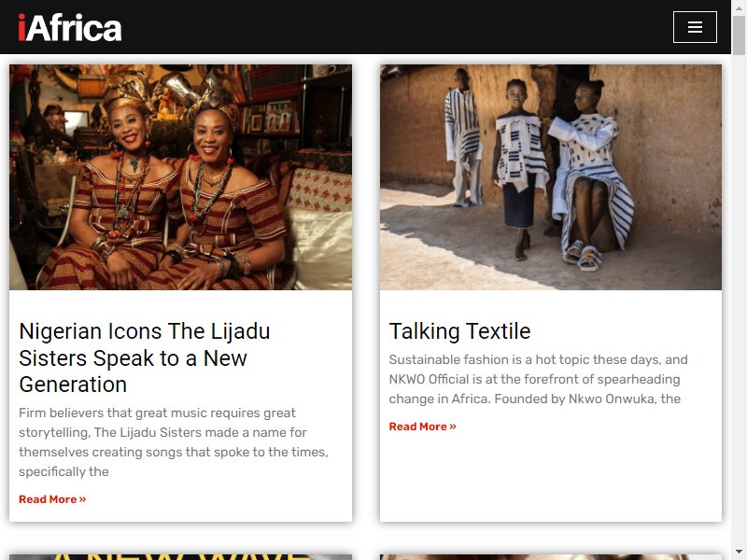
Task: Open the partially visible "A New Wave" image
Action: pyautogui.click(x=180, y=556)
